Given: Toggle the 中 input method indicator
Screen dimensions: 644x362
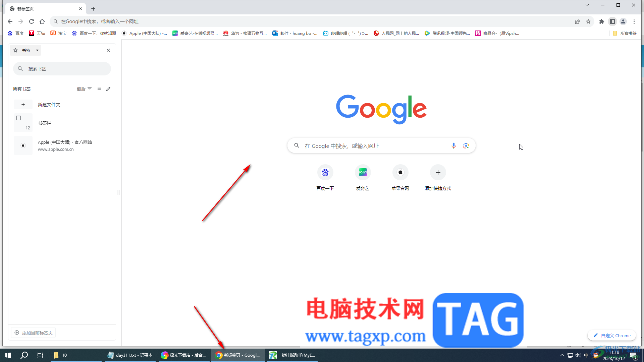Looking at the screenshot, I should click(x=586, y=355).
